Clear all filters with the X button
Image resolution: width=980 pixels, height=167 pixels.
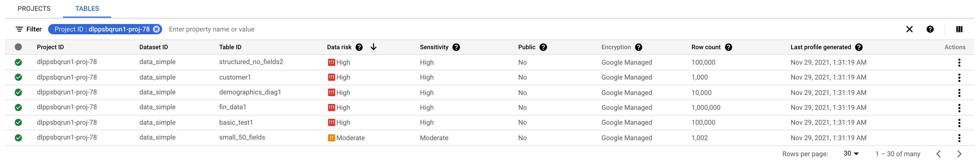(909, 29)
